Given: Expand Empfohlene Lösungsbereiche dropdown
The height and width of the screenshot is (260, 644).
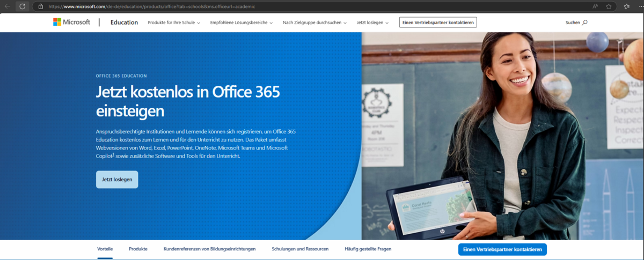Looking at the screenshot, I should (241, 23).
